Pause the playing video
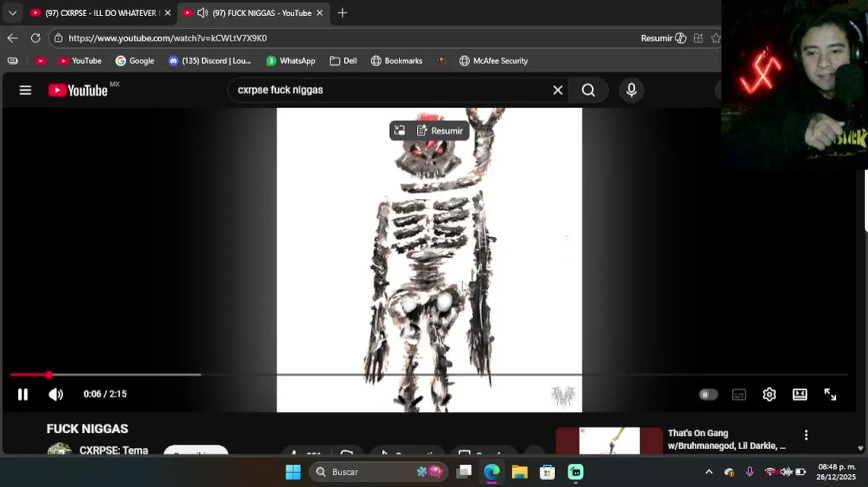This screenshot has width=868, height=487. (23, 394)
